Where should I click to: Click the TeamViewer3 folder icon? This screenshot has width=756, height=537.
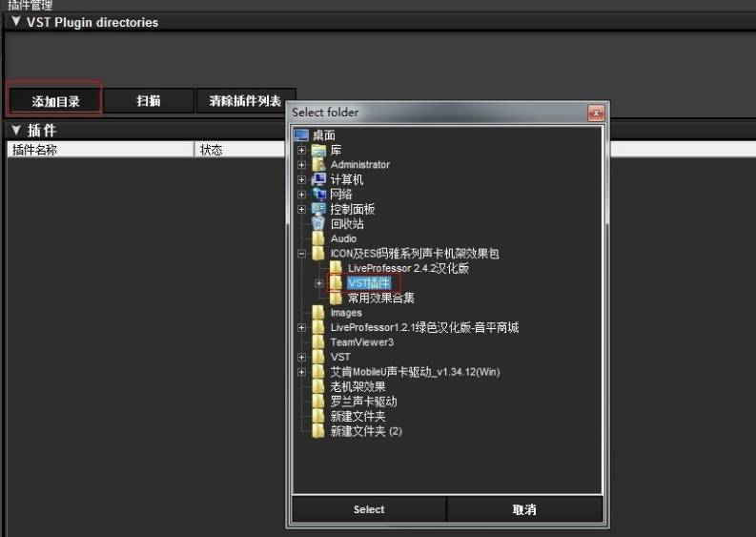[x=318, y=342]
